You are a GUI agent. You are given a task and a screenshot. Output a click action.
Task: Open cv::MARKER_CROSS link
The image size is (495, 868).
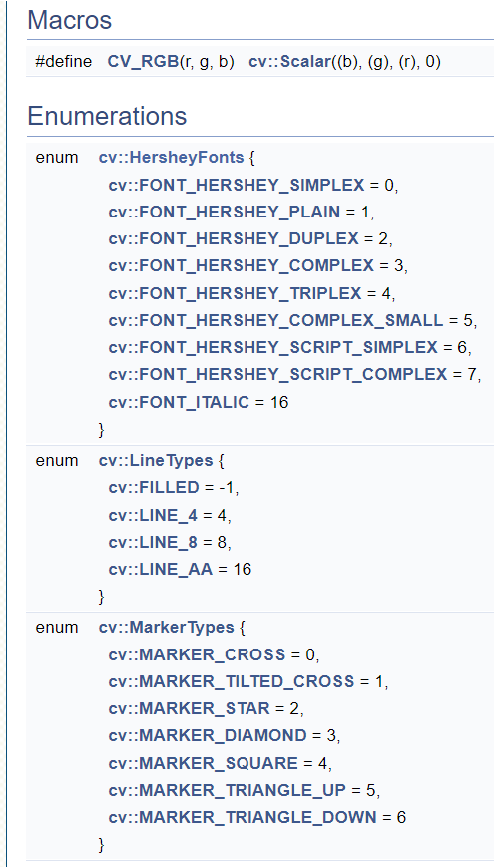coord(198,654)
